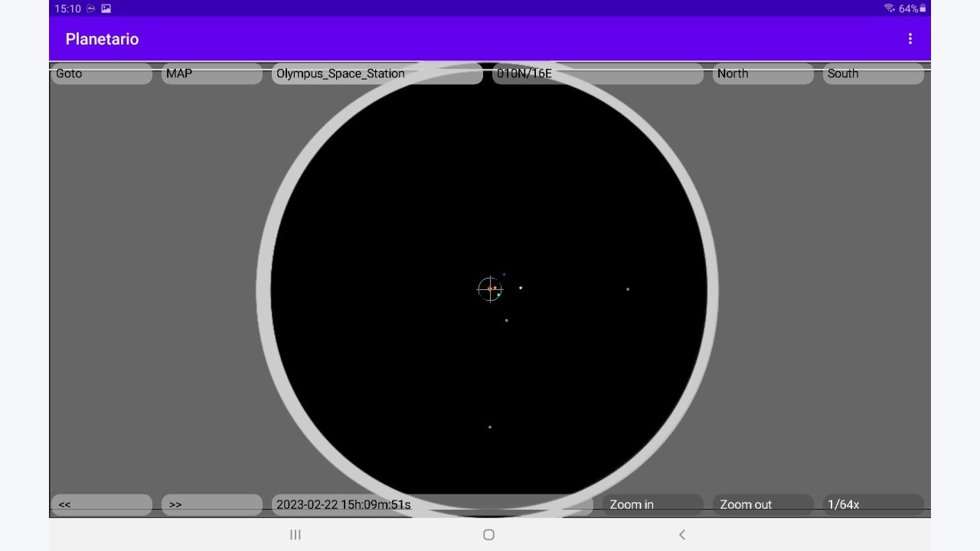This screenshot has height=551, width=980.
Task: Tap the crosshair target at center
Action: (490, 289)
